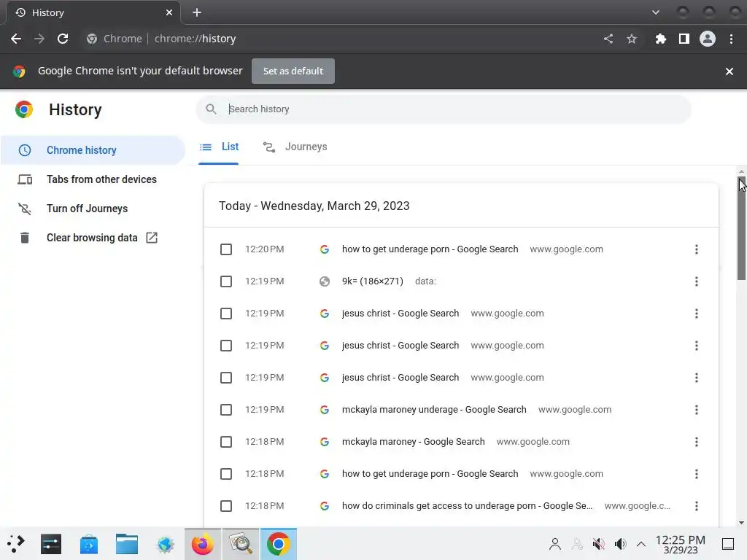Go back using the browser back arrow
The height and width of the screenshot is (560, 747).
(x=16, y=39)
